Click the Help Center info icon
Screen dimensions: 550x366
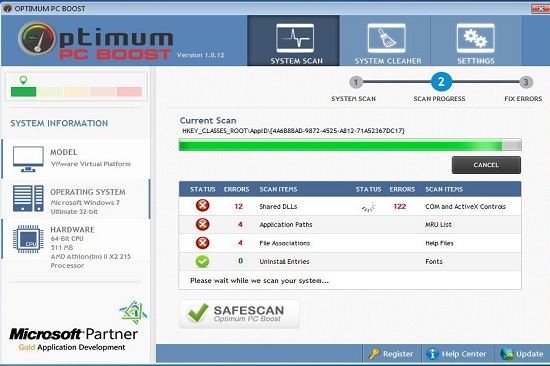(432, 354)
